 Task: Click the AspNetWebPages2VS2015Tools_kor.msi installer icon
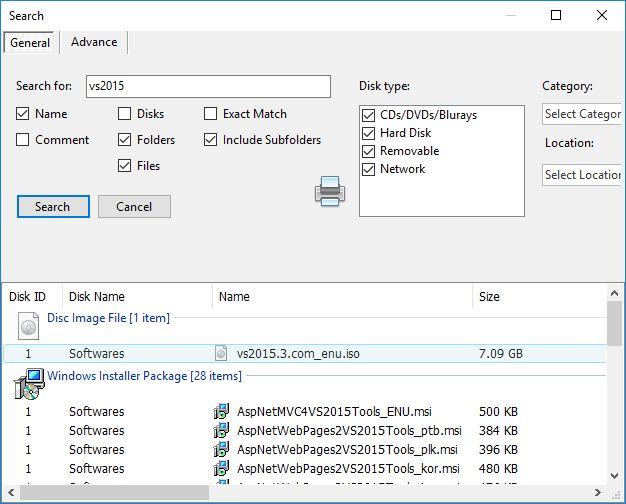222,469
